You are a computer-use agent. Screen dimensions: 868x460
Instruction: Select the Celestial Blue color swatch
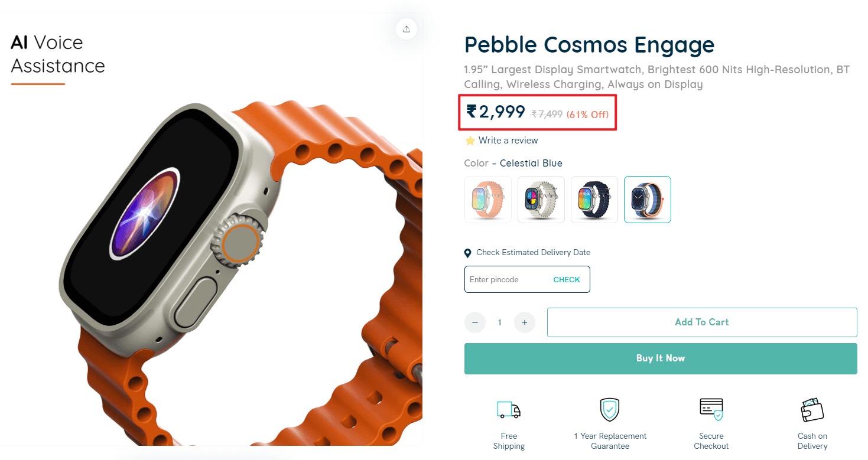click(647, 200)
